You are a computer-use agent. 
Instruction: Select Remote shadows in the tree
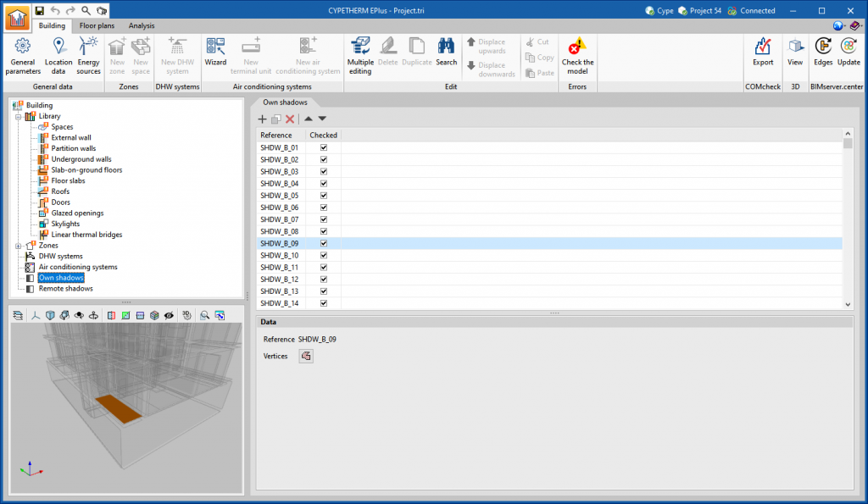[x=65, y=289]
